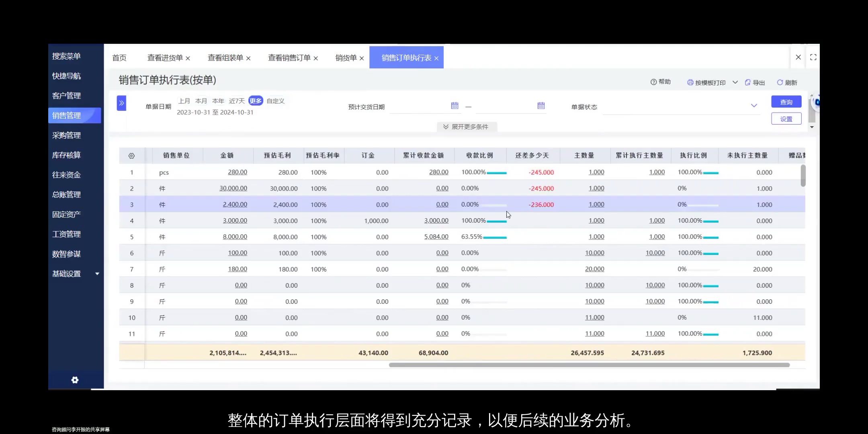Open the table column settings gear icon
The width and height of the screenshot is (868, 434).
click(x=132, y=156)
